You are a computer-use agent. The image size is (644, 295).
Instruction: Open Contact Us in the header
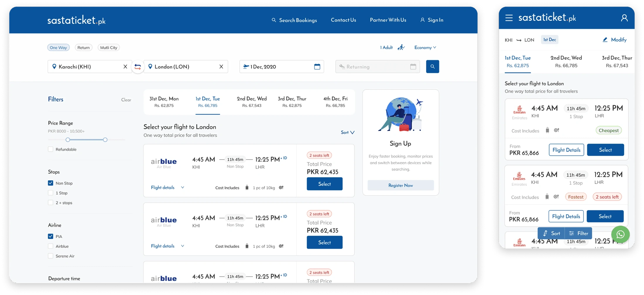(x=343, y=20)
